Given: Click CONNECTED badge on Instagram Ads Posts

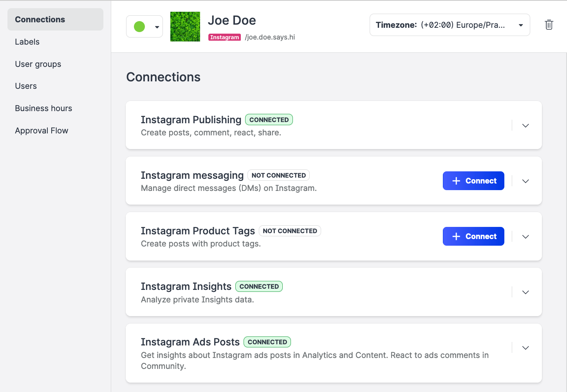Looking at the screenshot, I should [x=267, y=342].
